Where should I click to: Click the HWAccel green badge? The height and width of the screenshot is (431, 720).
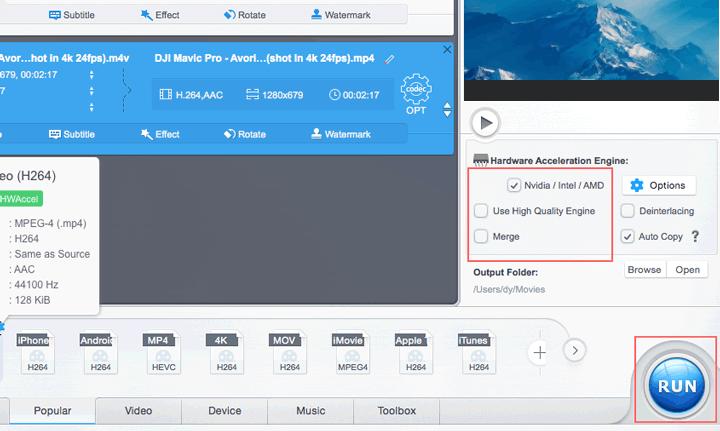(x=21, y=199)
